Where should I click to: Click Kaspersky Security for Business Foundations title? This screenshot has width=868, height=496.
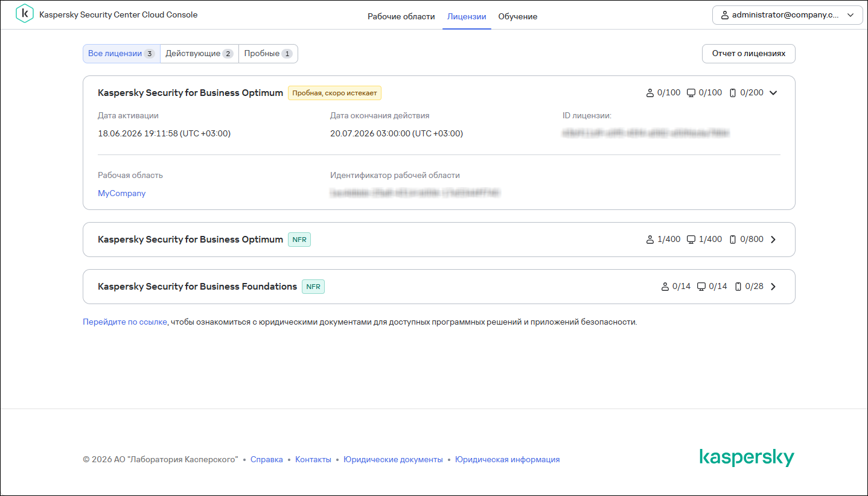pos(197,287)
